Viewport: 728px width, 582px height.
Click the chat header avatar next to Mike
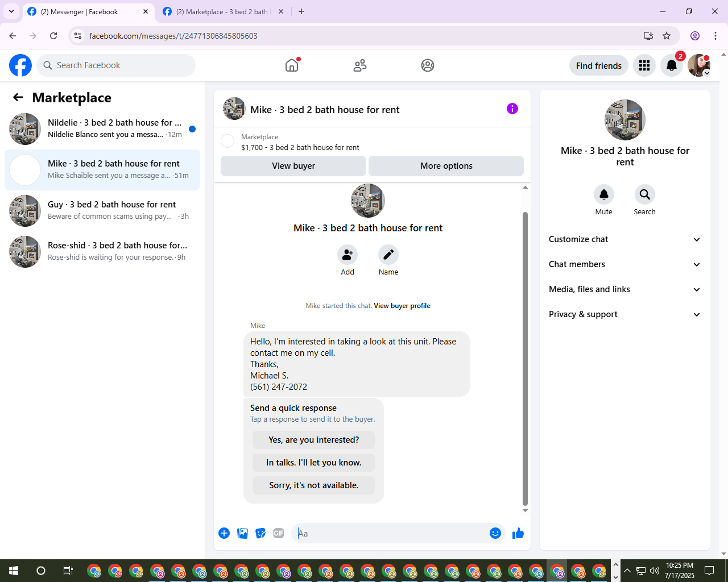(234, 109)
